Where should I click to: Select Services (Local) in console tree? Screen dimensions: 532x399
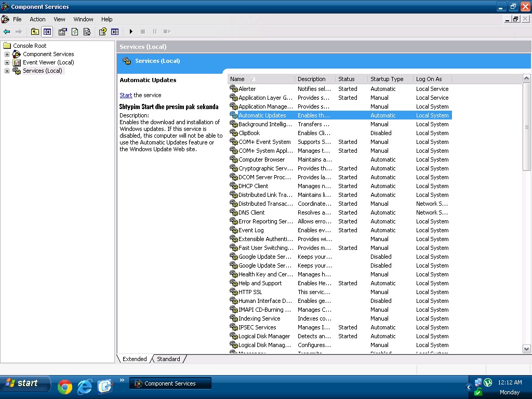43,71
